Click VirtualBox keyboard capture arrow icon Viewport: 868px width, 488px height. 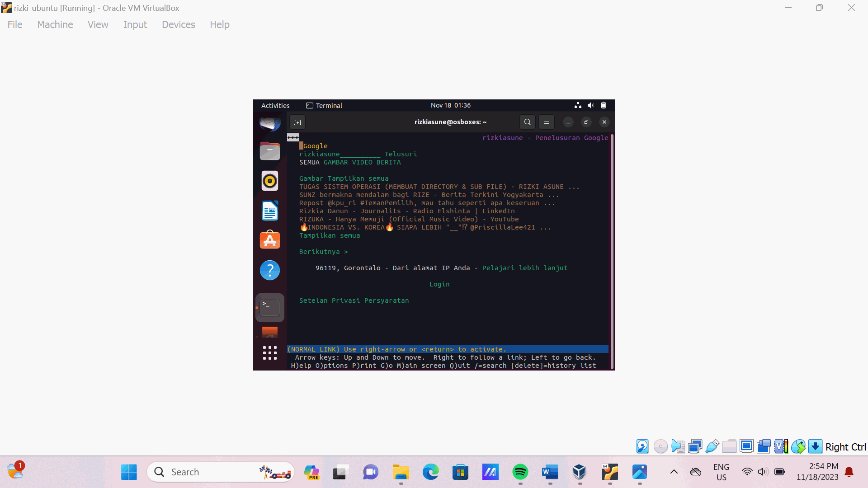tap(815, 446)
